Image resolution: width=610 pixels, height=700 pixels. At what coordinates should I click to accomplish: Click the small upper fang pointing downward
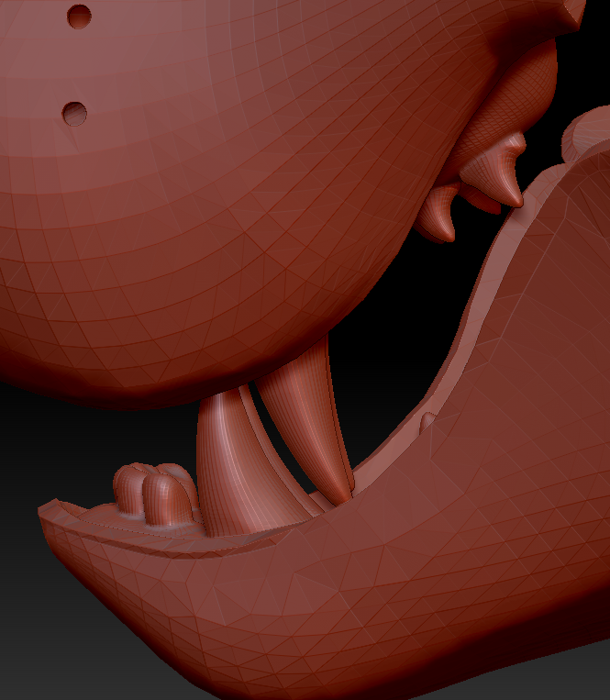point(437,215)
